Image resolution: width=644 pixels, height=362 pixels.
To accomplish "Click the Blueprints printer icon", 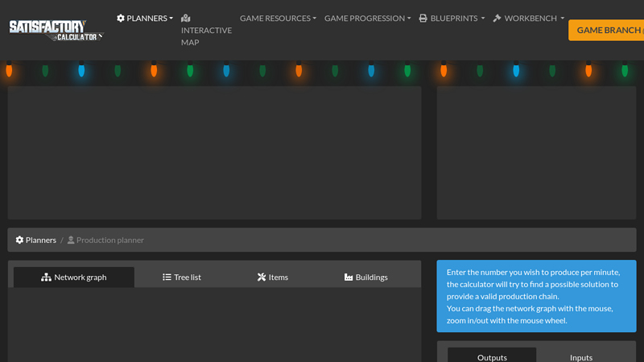I will point(423,18).
